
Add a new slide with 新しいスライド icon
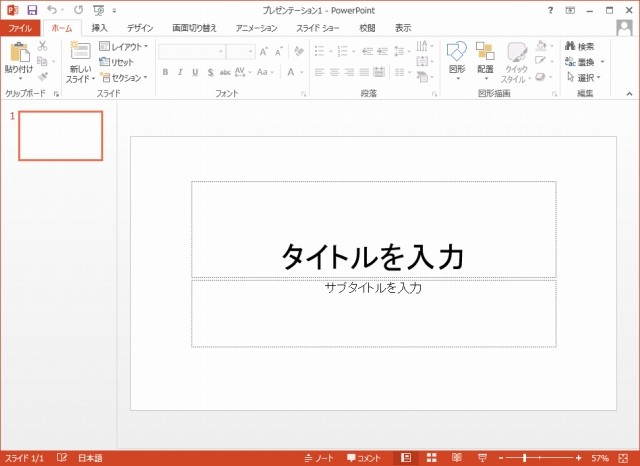tap(80, 51)
